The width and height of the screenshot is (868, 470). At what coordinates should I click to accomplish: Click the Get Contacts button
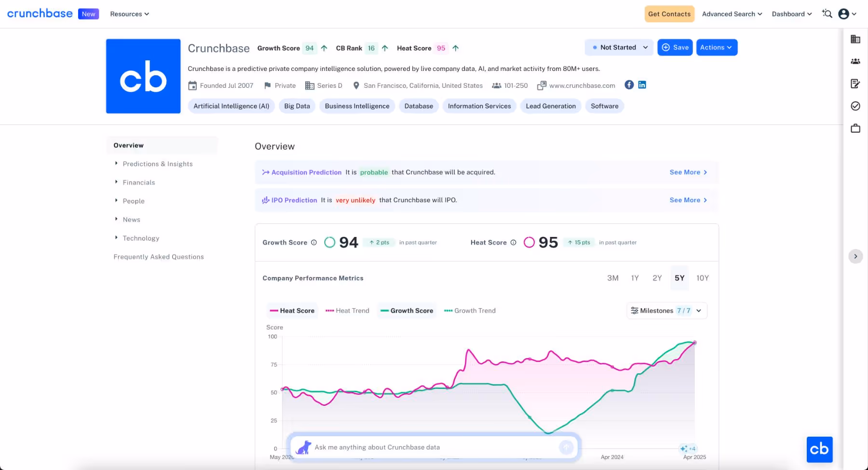(669, 14)
